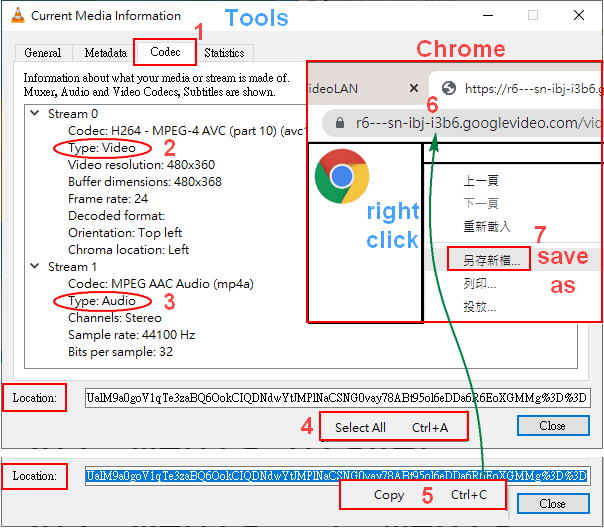The width and height of the screenshot is (604, 528).
Task: Open the Metadata tab
Action: pos(105,52)
